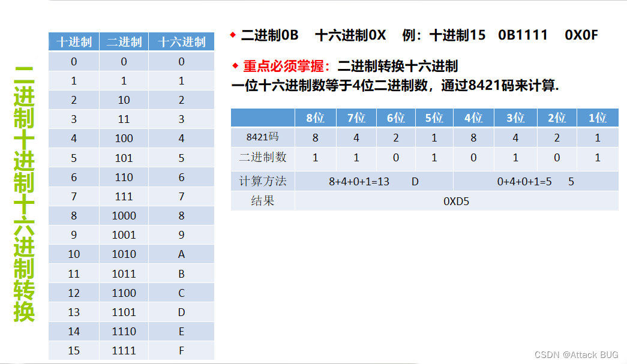Click decimal cell 13 in the left table

point(74,312)
